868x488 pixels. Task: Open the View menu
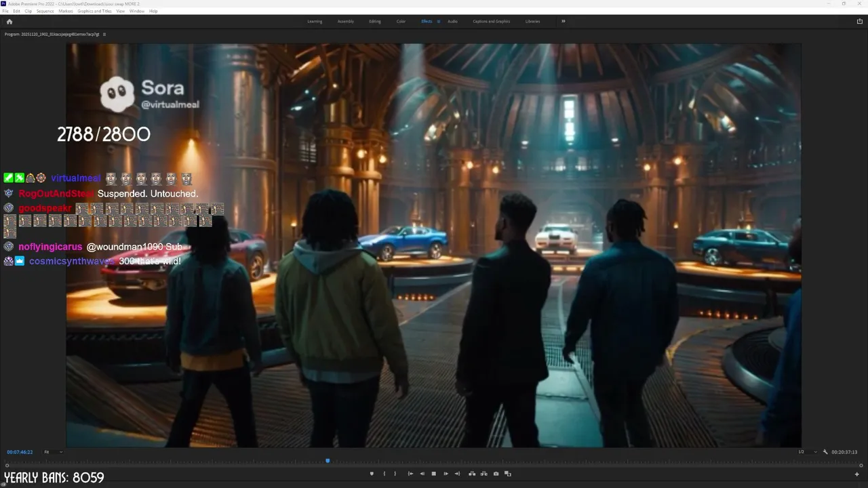click(x=121, y=11)
